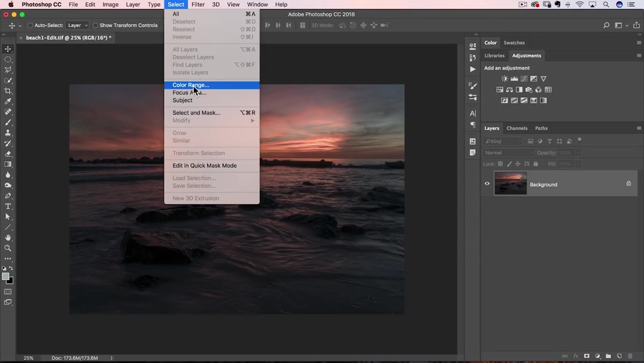Select the Polygonal Lasso tool
Viewport: 644px width, 363px height.
[8, 70]
